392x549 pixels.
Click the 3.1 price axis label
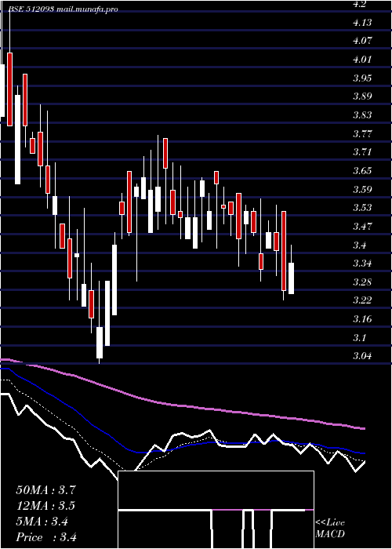click(359, 338)
